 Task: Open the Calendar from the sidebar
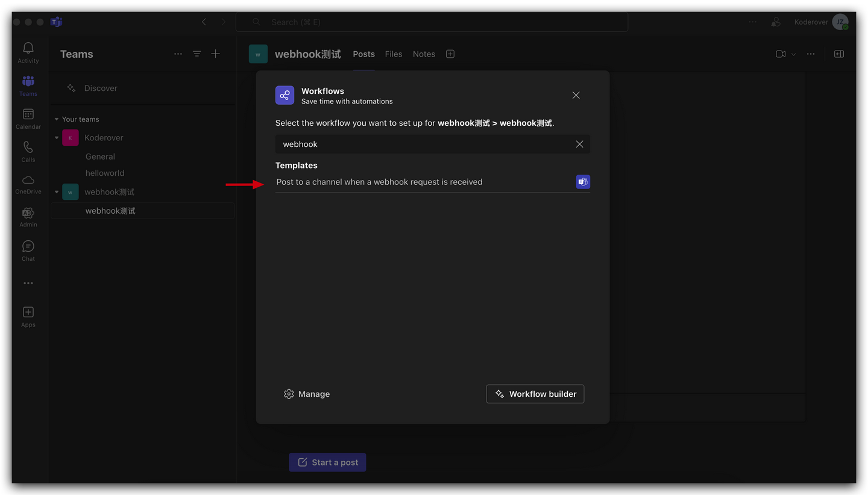click(x=28, y=118)
